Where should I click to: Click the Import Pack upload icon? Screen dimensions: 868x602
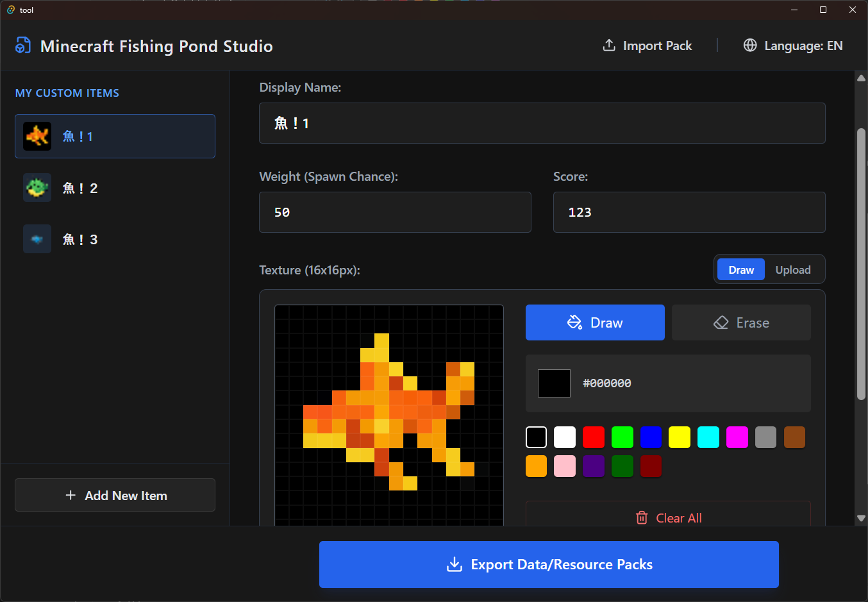tap(609, 46)
